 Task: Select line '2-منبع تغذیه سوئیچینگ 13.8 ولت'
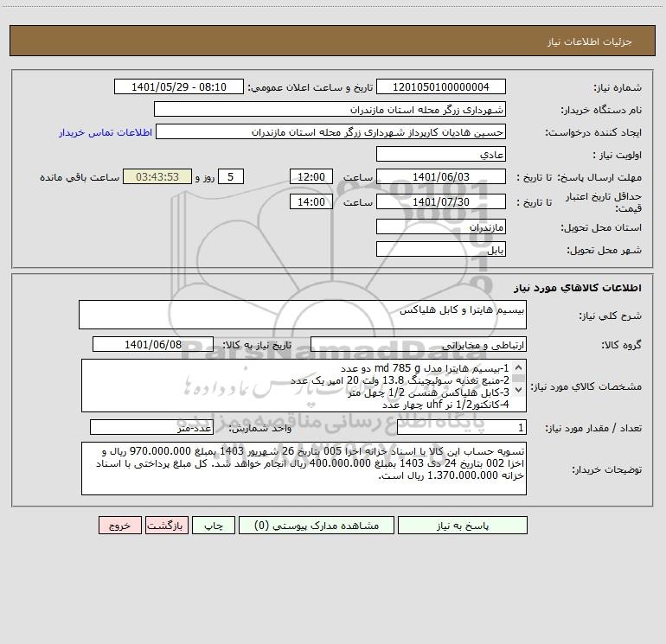(400, 380)
